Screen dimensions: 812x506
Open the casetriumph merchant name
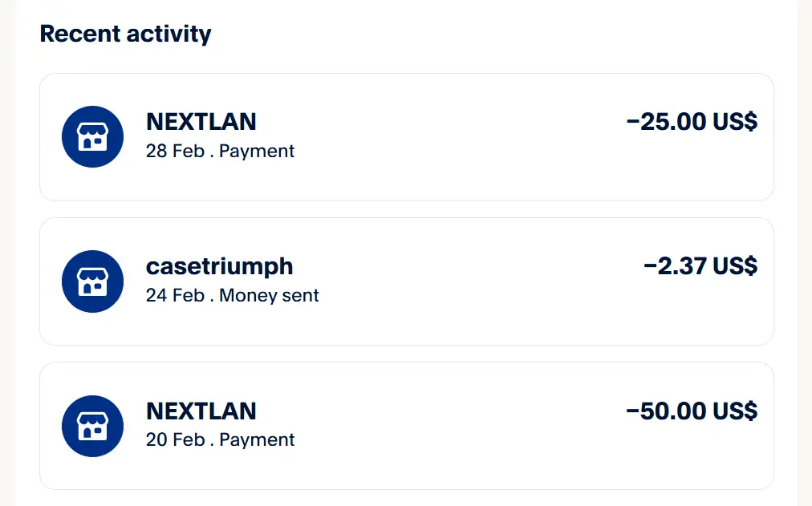pos(219,266)
